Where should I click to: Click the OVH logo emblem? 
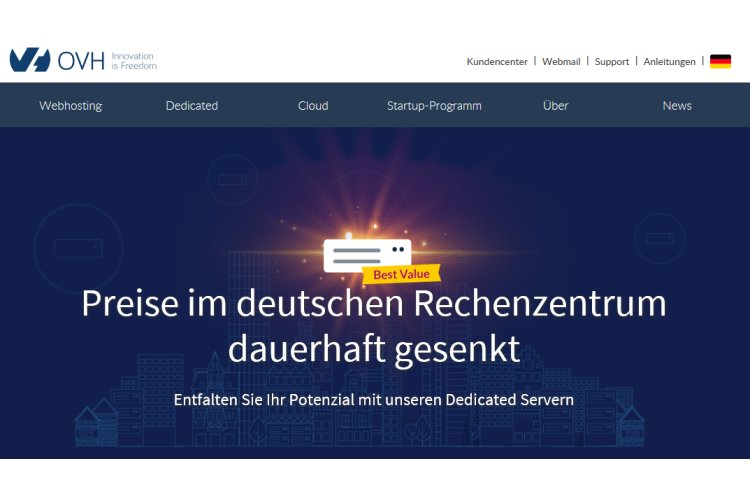[29, 60]
